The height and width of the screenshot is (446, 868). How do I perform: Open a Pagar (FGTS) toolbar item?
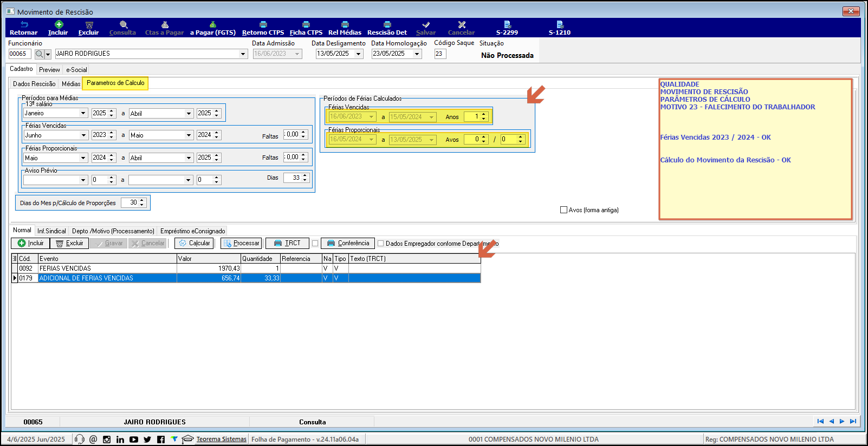coord(213,28)
